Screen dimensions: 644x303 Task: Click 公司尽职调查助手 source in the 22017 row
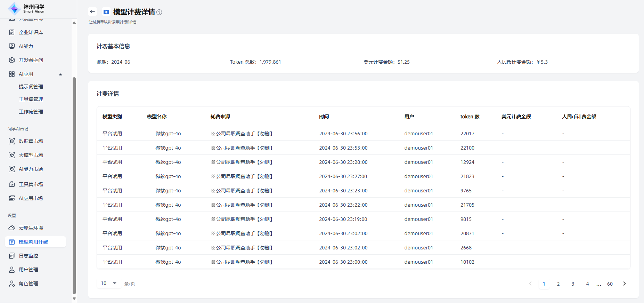242,134
